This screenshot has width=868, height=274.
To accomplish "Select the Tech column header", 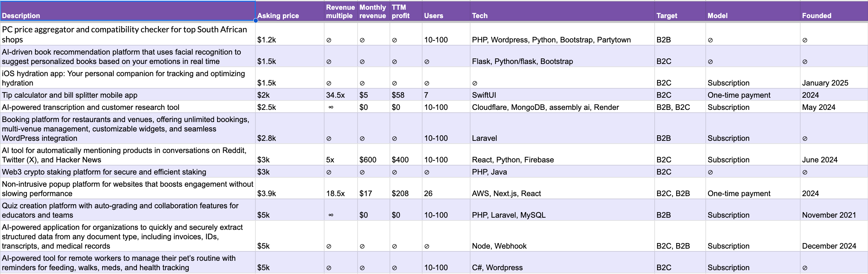I will (x=562, y=11).
